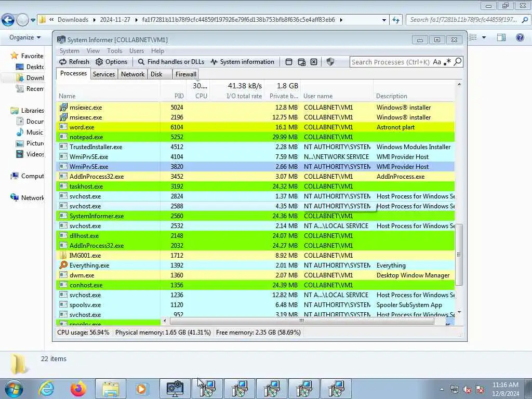Select the spoolsv.exe process row

[x=255, y=304]
